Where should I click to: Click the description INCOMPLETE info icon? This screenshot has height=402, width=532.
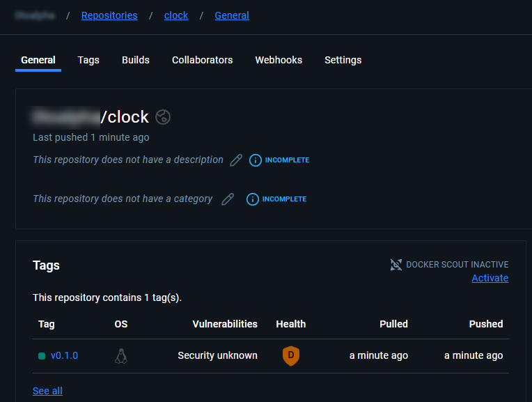coord(256,160)
